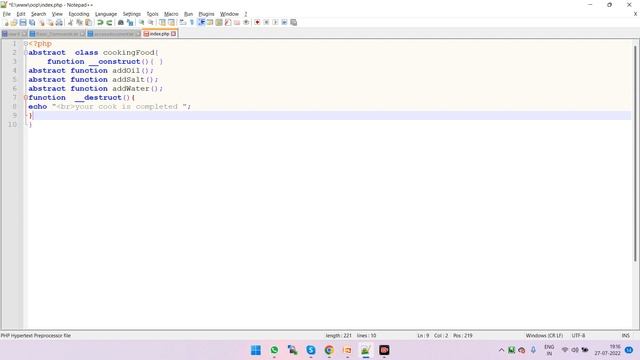This screenshot has height=360, width=640.
Task: Click the Print toolbar icon
Action: click(59, 22)
